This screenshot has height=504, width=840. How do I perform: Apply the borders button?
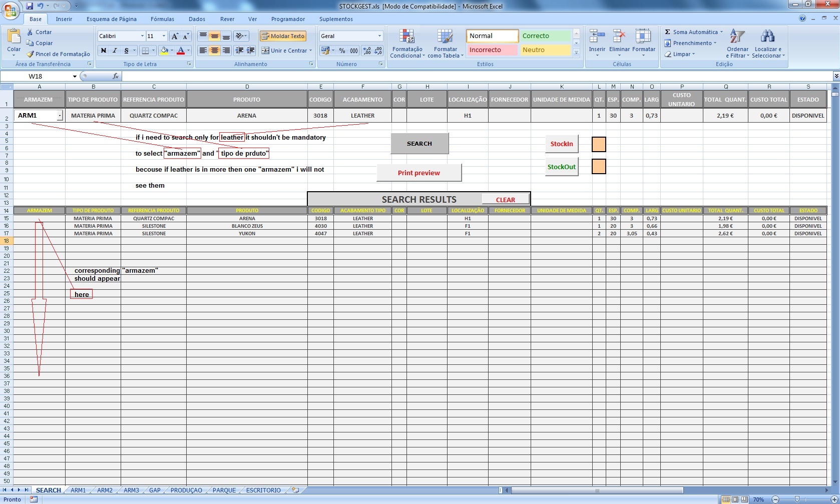coord(145,51)
